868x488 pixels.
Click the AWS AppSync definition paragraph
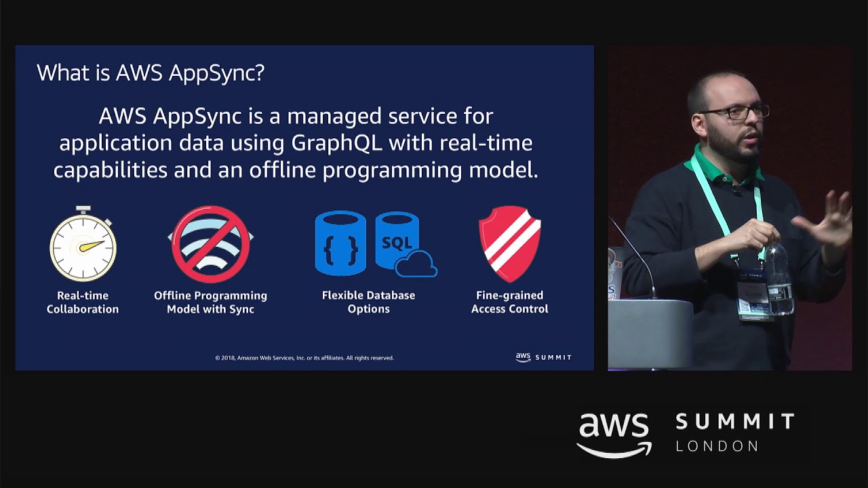pyautogui.click(x=296, y=142)
